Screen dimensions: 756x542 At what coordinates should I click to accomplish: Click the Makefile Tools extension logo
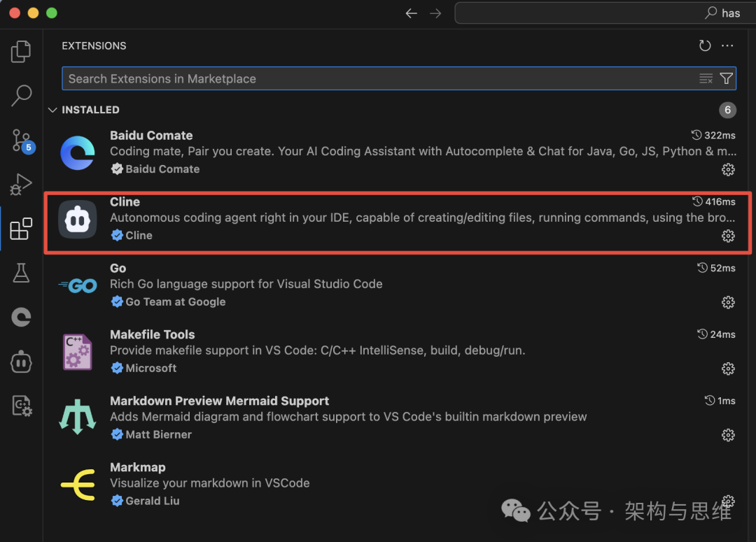tap(78, 352)
